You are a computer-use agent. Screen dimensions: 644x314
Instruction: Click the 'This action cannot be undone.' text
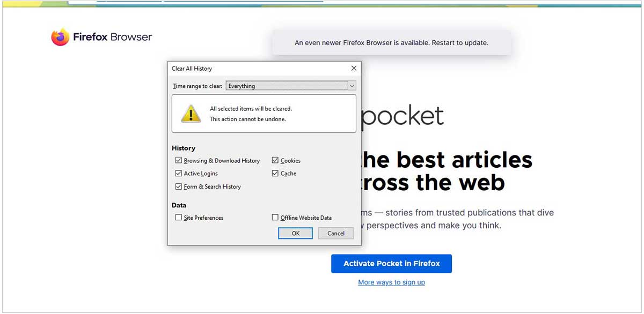[x=248, y=119]
